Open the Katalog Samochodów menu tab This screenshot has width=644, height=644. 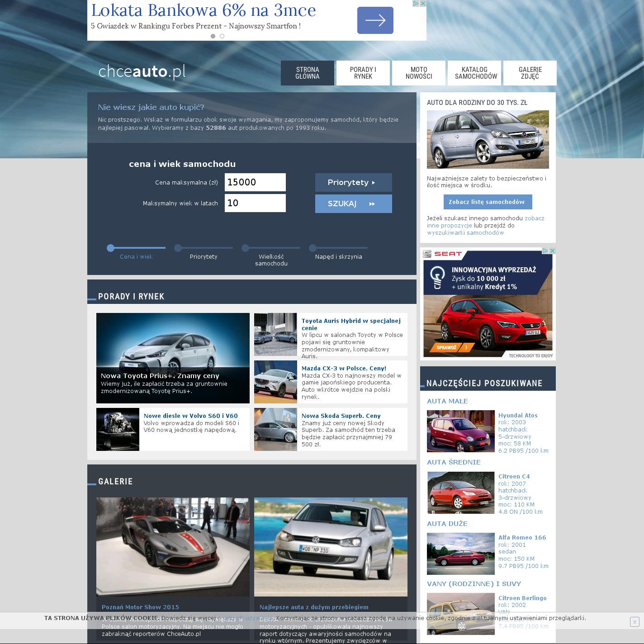[x=474, y=73]
